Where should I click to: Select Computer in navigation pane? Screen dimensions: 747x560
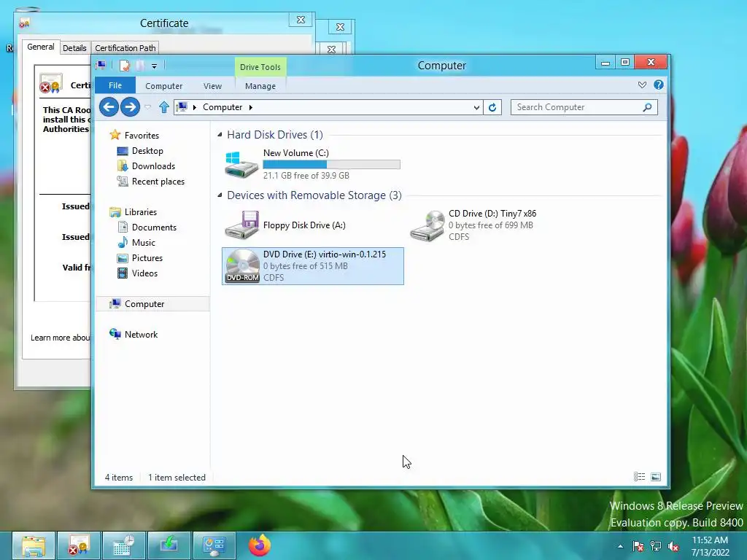(152, 304)
